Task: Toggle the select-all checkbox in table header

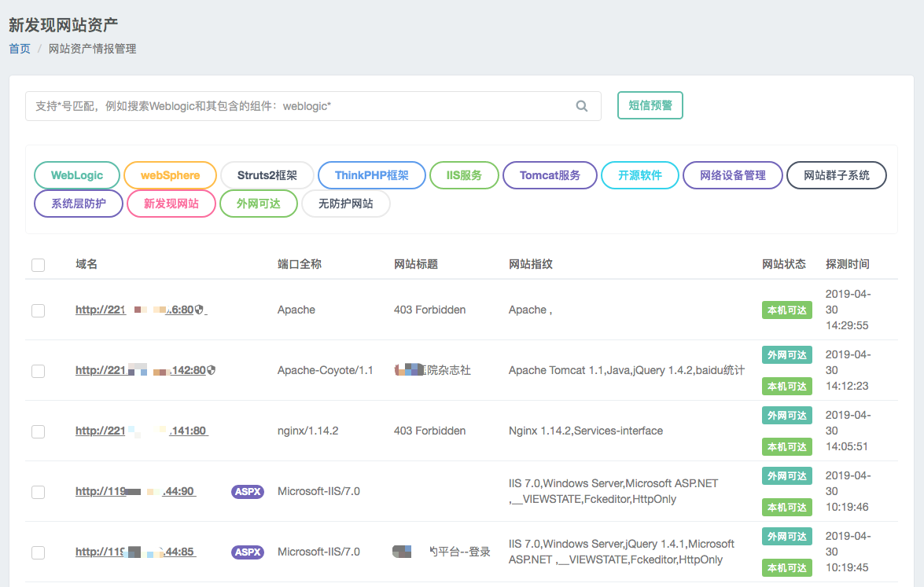Action: [x=38, y=265]
